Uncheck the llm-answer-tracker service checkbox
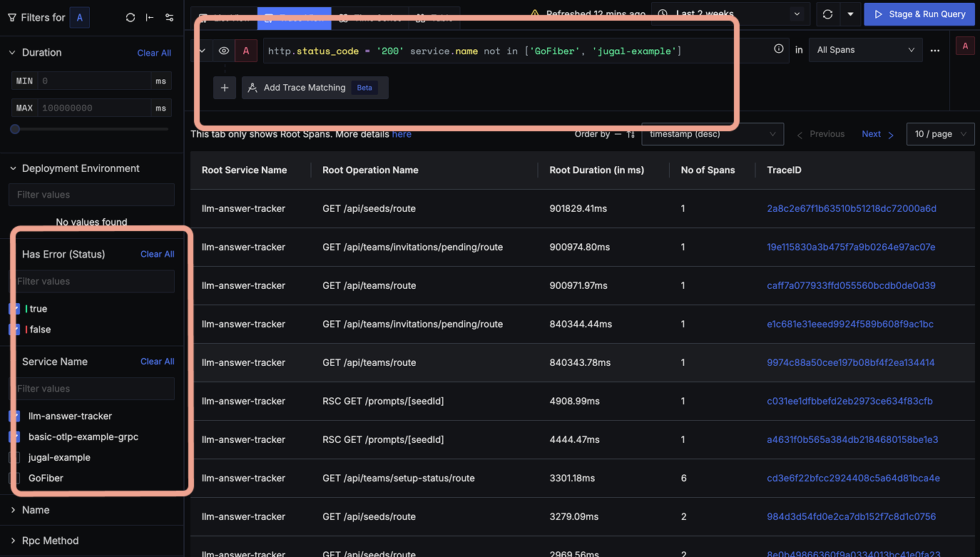Image resolution: width=980 pixels, height=557 pixels. (14, 416)
